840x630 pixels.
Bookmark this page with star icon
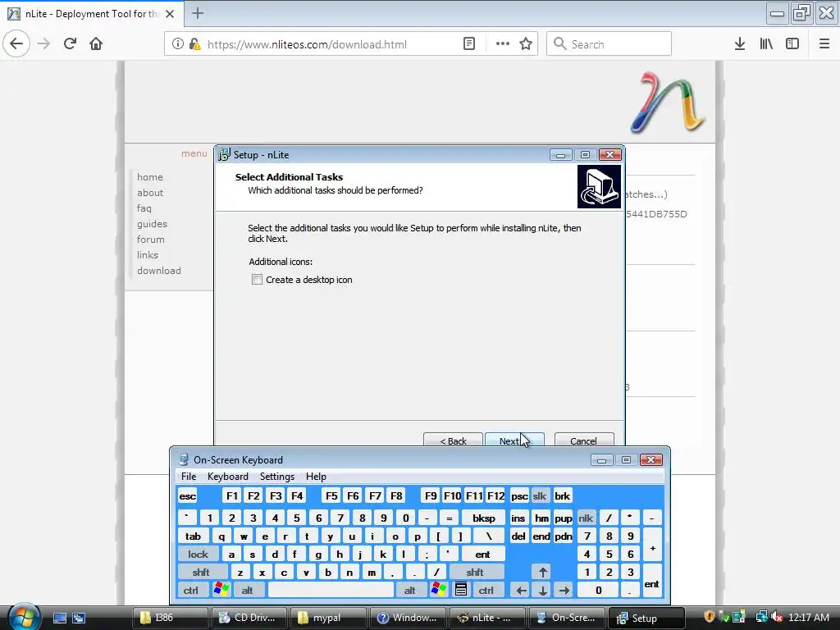pyautogui.click(x=526, y=44)
